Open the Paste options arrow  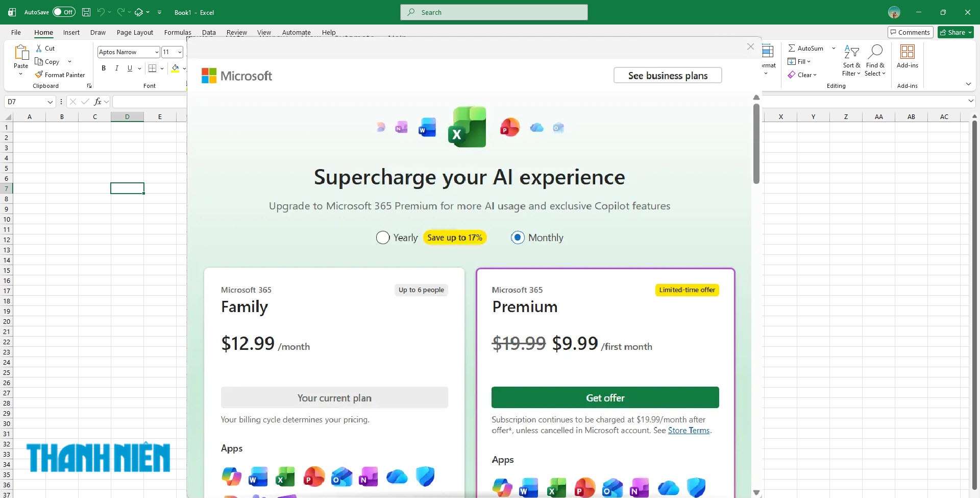click(21, 75)
